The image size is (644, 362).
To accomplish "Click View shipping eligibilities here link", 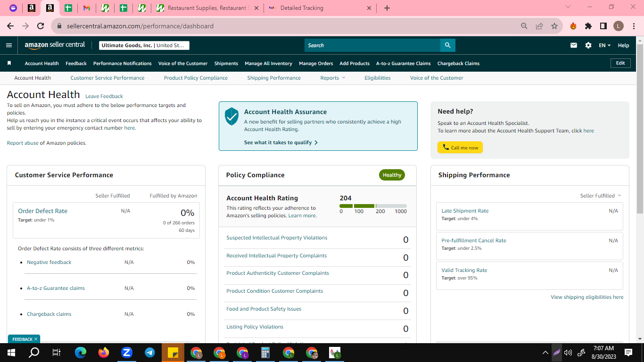I will coord(587,297).
